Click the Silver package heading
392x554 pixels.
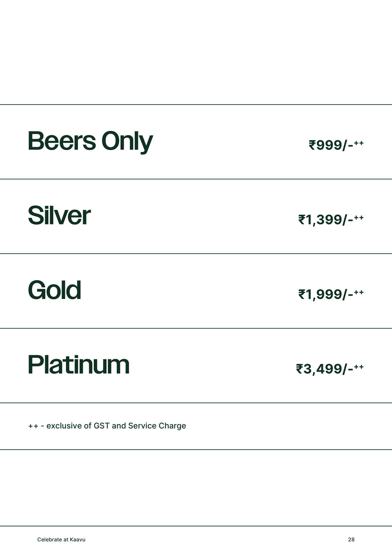coord(59,215)
